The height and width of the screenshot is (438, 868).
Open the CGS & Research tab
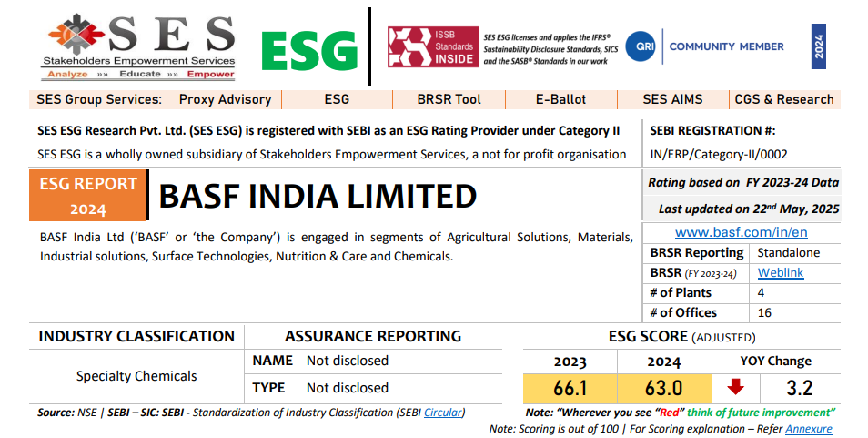tap(784, 99)
